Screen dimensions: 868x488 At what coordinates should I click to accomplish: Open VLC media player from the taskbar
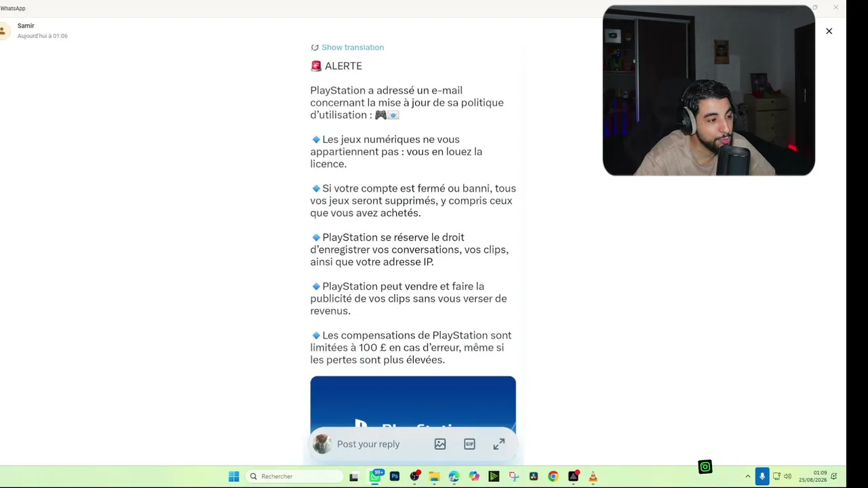pyautogui.click(x=593, y=476)
